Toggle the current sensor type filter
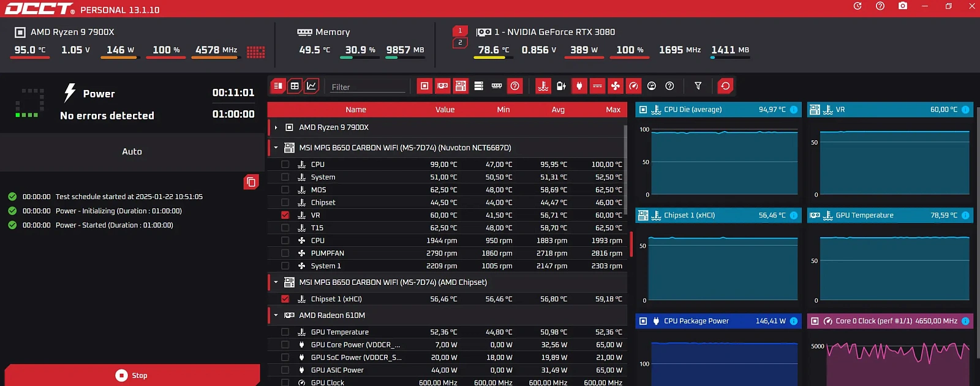 tap(597, 86)
